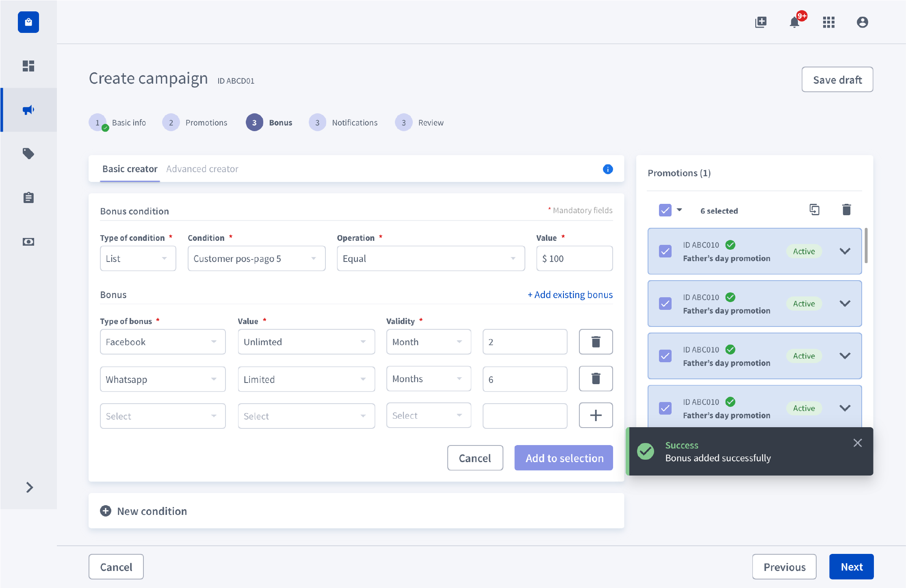
Task: Delete the Whatsapp bonus row
Action: click(x=596, y=378)
